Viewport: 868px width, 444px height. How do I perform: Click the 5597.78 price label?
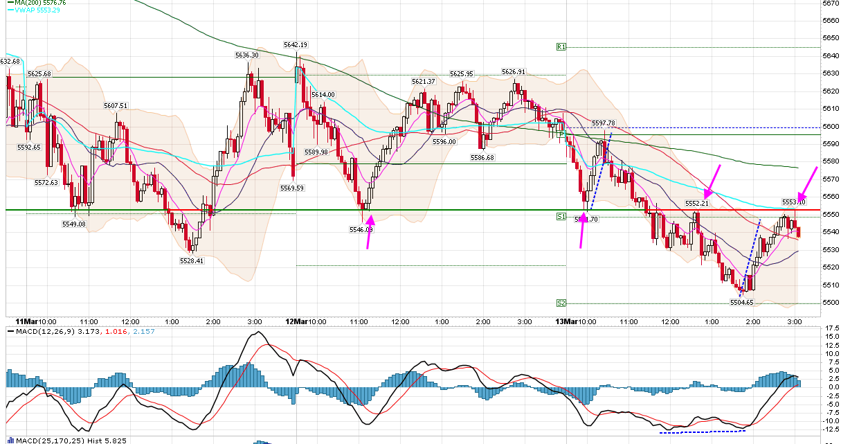point(603,123)
